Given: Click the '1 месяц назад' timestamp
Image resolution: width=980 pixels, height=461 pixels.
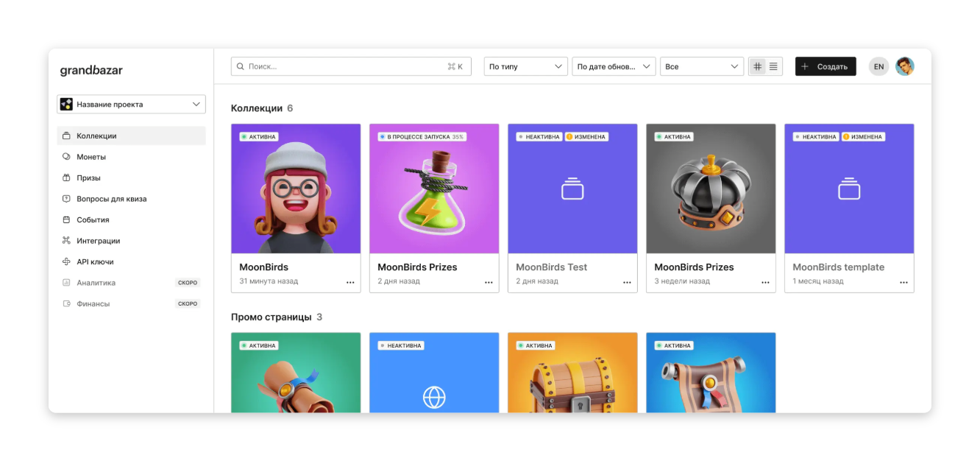Looking at the screenshot, I should click(x=818, y=281).
